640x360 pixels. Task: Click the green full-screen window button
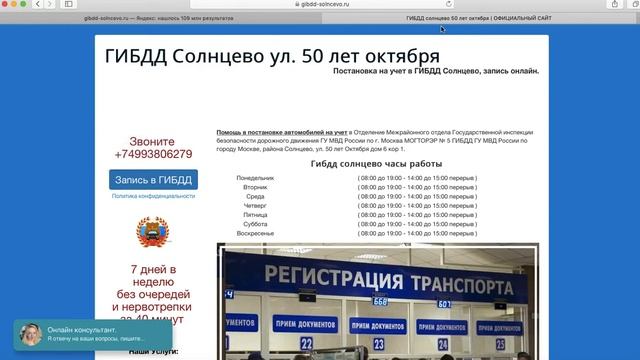pyautogui.click(x=23, y=3)
